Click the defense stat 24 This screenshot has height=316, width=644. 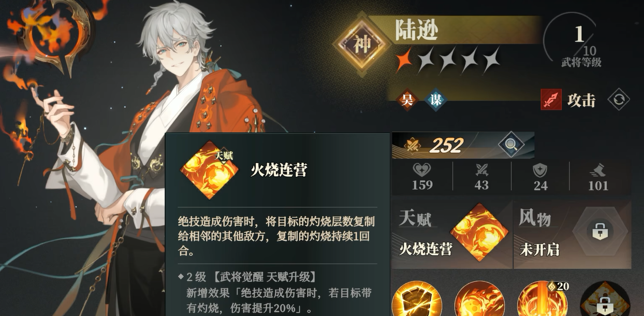[x=540, y=177]
